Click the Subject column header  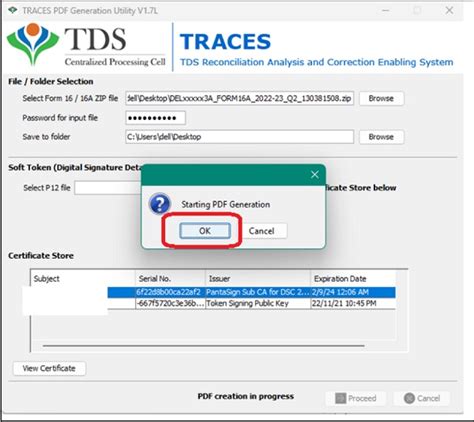pyautogui.click(x=83, y=279)
